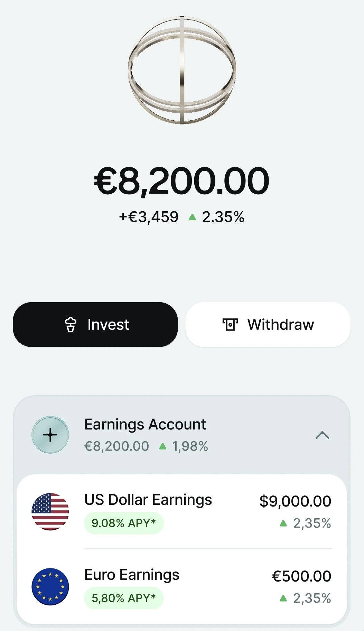Collapse the Earnings Account section chevron
The image size is (364, 631).
coord(322,435)
